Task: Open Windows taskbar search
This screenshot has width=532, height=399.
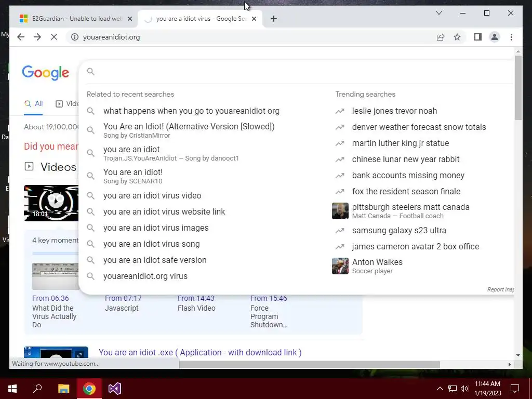Action: 37,389
